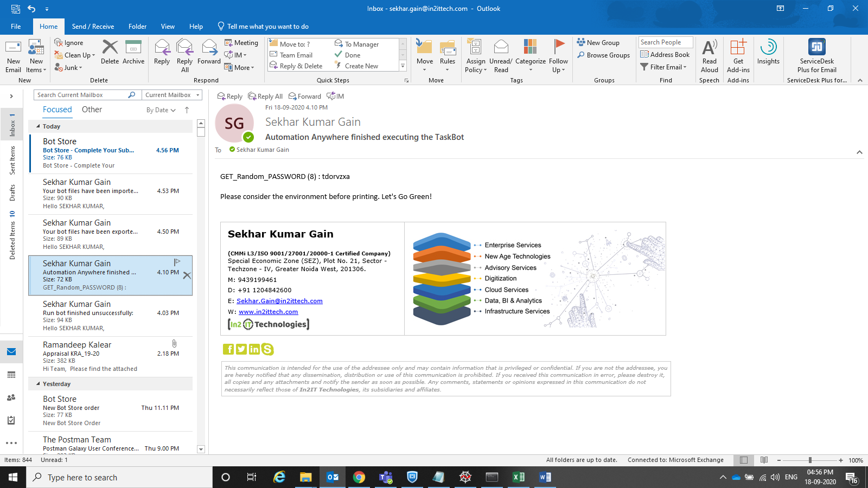Screen dimensions: 868x488
Task: Toggle the sort order arrow
Action: tap(187, 110)
